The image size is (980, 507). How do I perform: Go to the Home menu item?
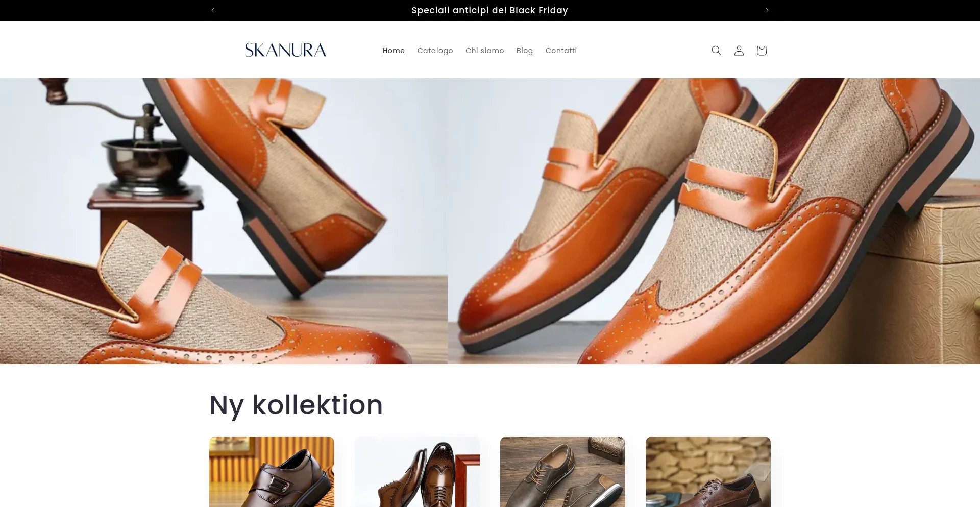[x=393, y=51]
